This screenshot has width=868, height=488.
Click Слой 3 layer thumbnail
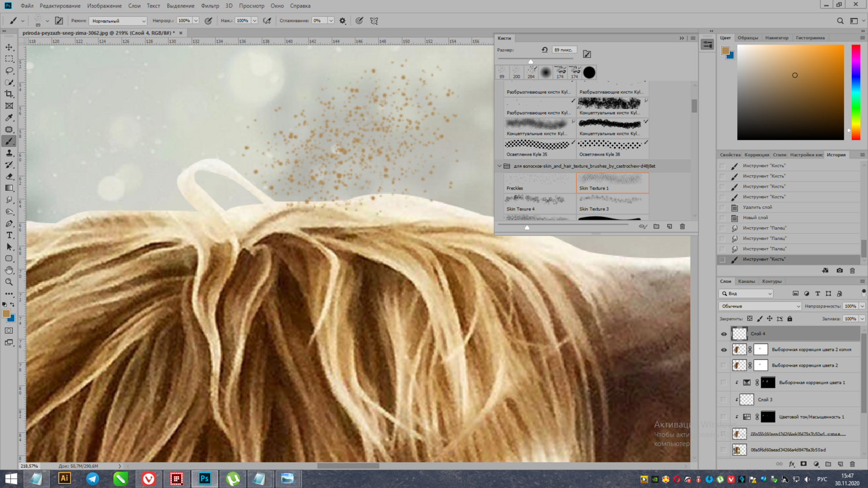[747, 400]
